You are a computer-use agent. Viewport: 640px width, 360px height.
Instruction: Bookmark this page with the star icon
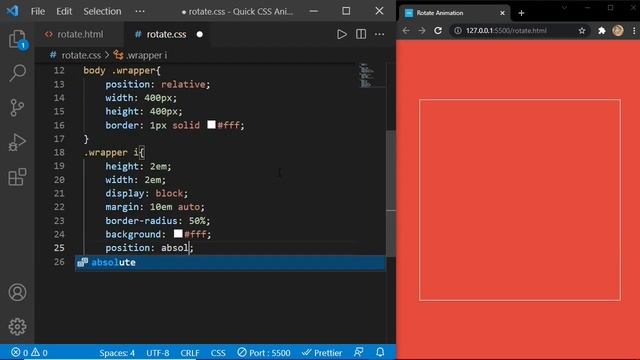tap(582, 31)
